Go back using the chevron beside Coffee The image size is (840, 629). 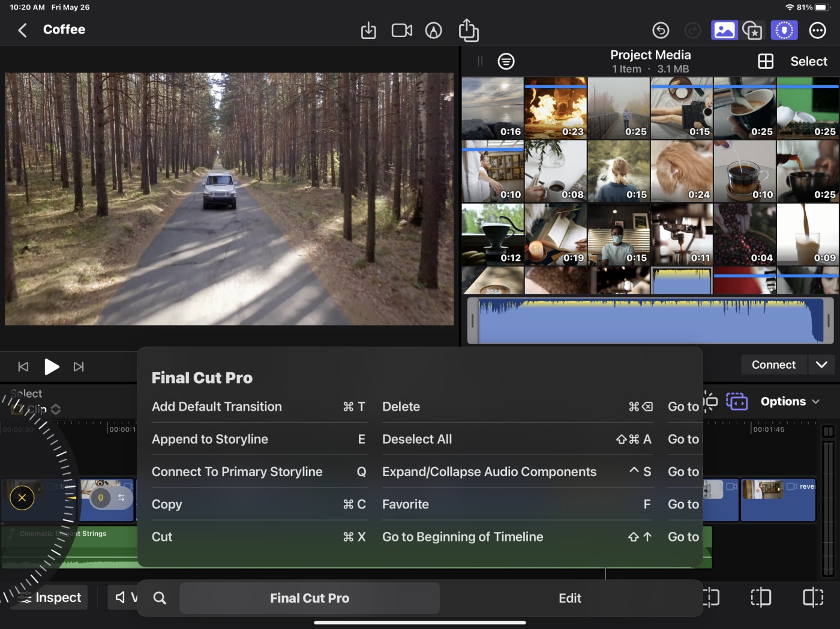click(22, 30)
